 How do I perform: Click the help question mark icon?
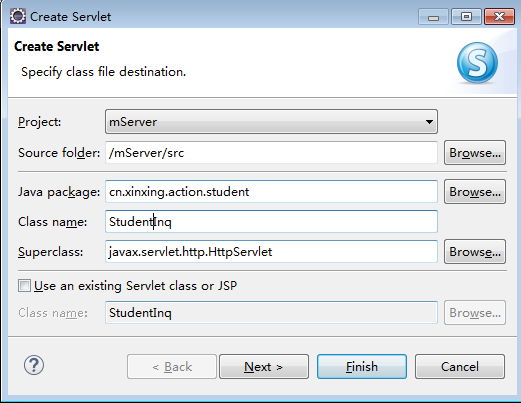click(34, 365)
